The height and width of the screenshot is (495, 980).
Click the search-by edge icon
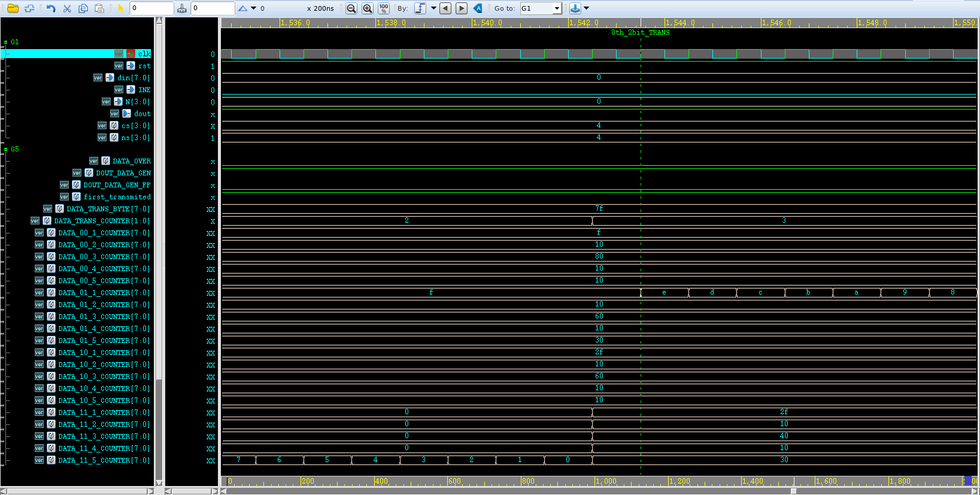pyautogui.click(x=420, y=8)
